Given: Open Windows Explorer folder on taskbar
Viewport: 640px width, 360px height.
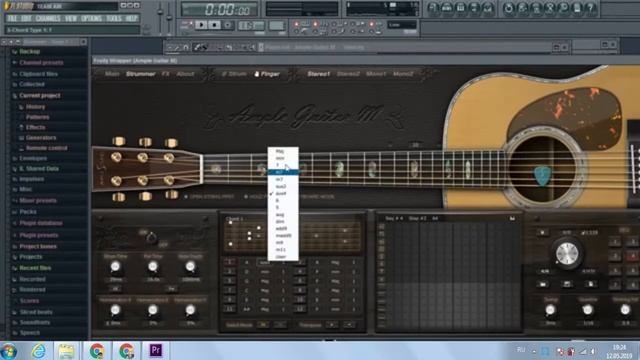Looking at the screenshot, I should tap(66, 351).
